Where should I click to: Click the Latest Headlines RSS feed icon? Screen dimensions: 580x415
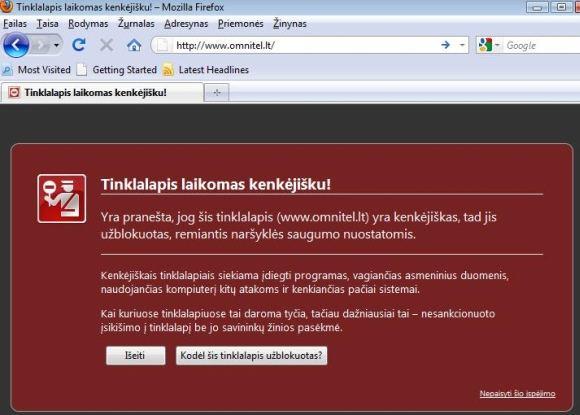[x=168, y=70]
